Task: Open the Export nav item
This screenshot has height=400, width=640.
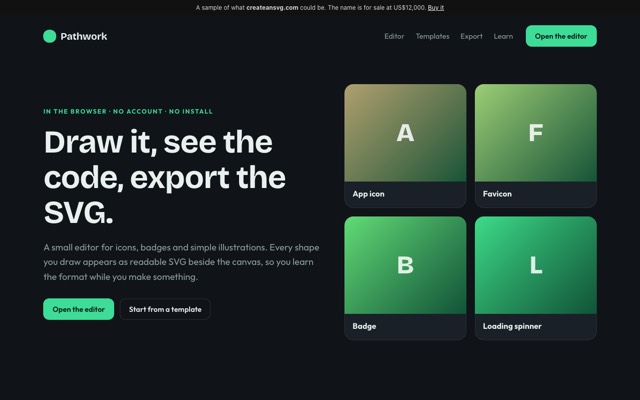Action: tap(471, 36)
